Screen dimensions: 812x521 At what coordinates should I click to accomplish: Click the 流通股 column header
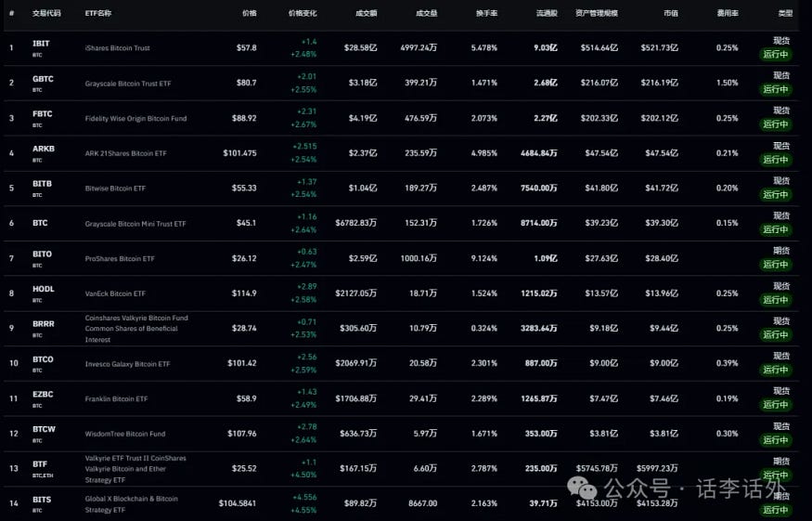click(x=547, y=13)
